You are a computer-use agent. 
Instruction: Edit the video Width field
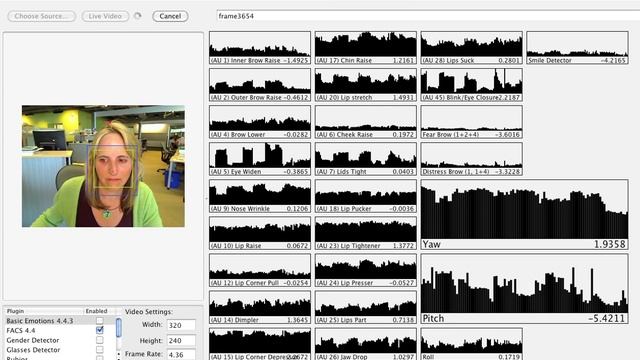pos(180,325)
